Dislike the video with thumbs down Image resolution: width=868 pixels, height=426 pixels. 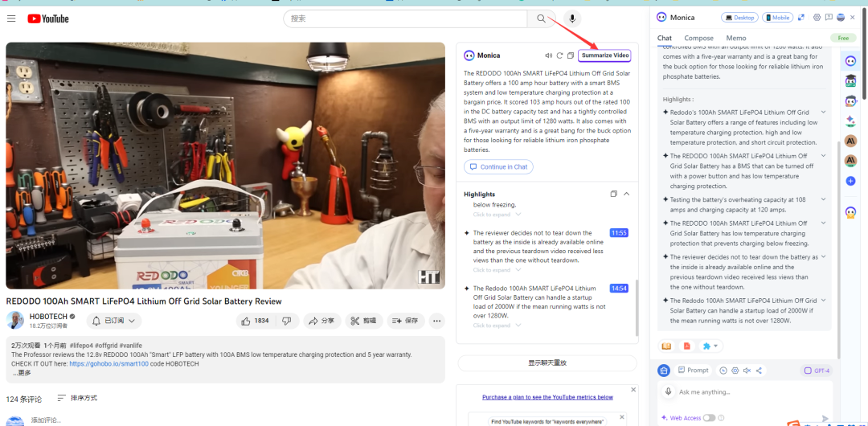287,321
